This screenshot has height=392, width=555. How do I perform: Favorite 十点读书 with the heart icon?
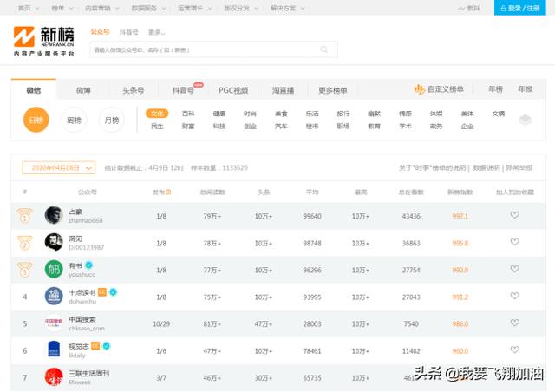point(514,296)
